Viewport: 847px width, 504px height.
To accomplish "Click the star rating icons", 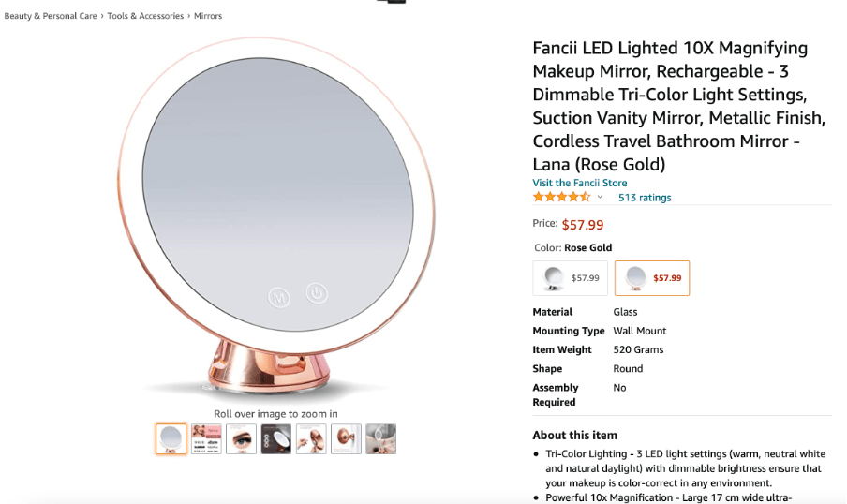I will [562, 197].
